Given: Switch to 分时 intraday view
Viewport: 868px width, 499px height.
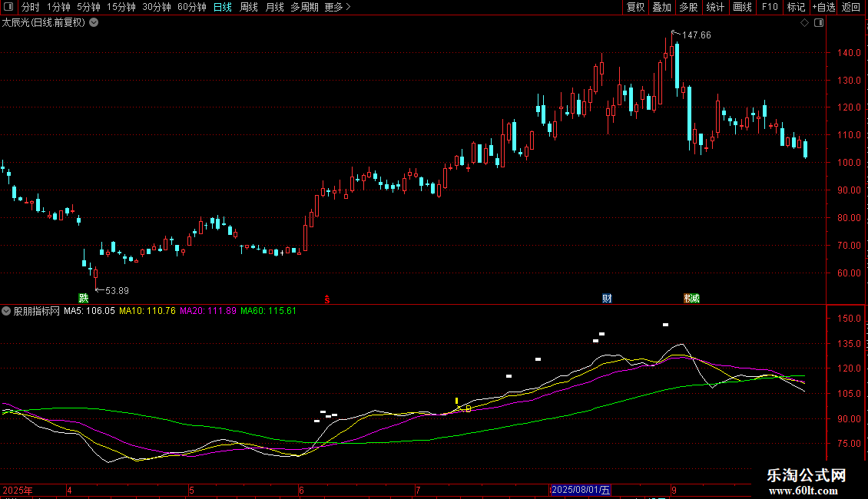Looking at the screenshot, I should pyautogui.click(x=31, y=7).
